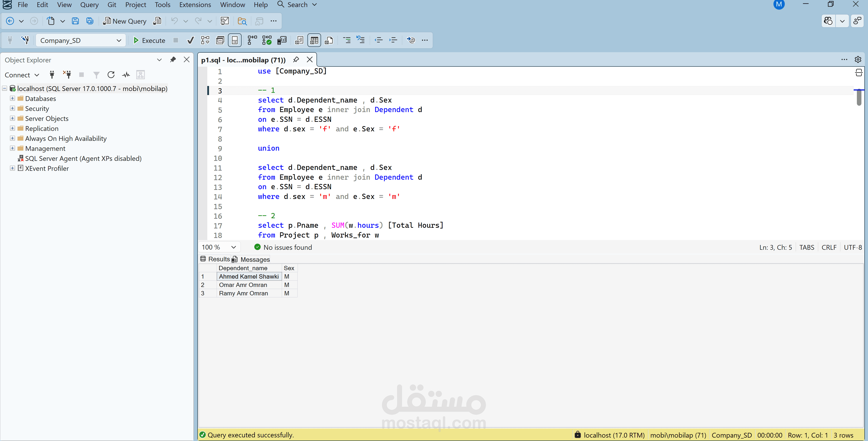Viewport: 868px width, 441px height.
Task: Expand the Management node
Action: click(x=12, y=148)
